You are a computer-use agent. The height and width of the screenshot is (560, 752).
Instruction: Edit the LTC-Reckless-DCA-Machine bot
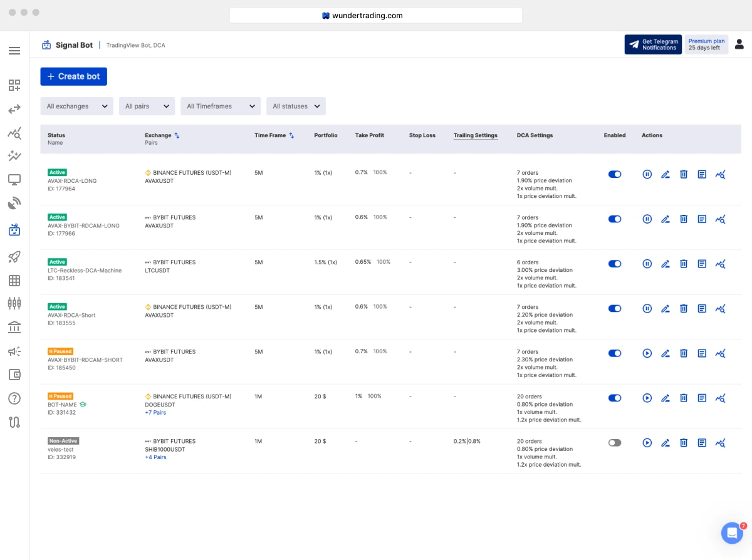click(666, 264)
